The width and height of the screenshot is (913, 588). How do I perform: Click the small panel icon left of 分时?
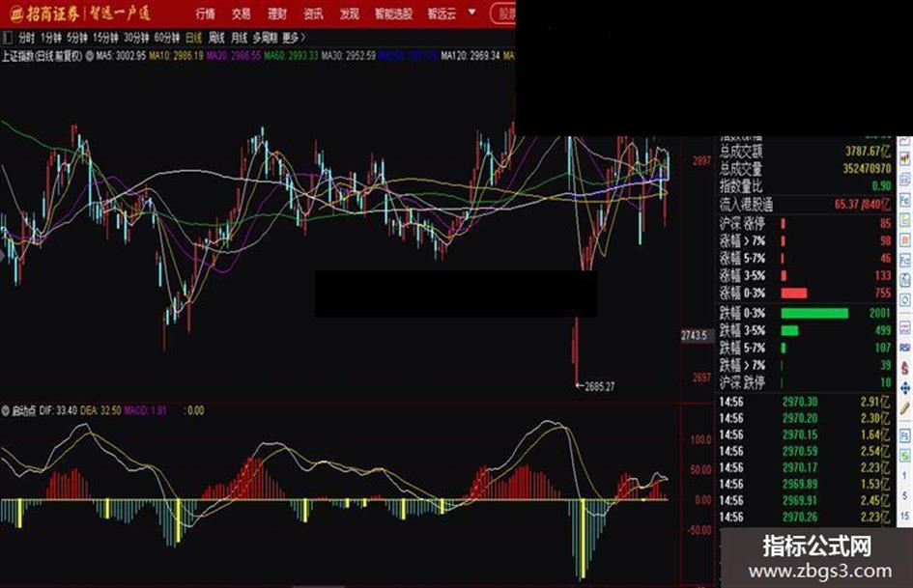[x=7, y=39]
